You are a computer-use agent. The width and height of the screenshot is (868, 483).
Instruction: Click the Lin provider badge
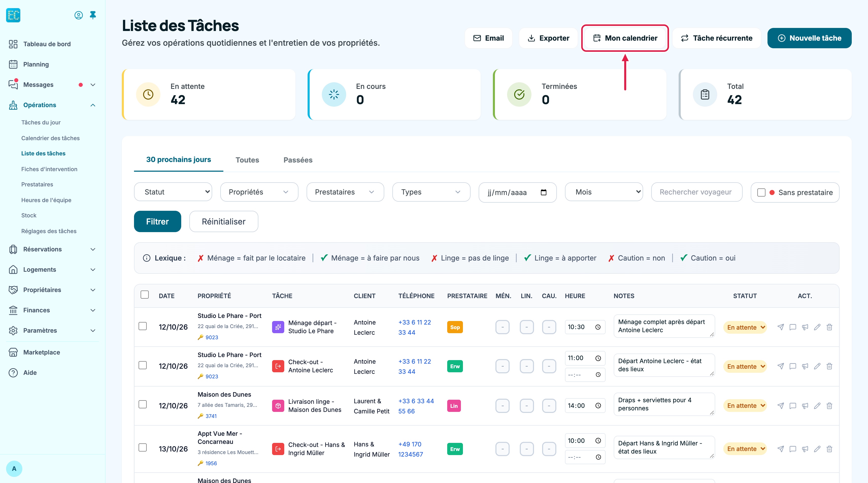point(454,406)
